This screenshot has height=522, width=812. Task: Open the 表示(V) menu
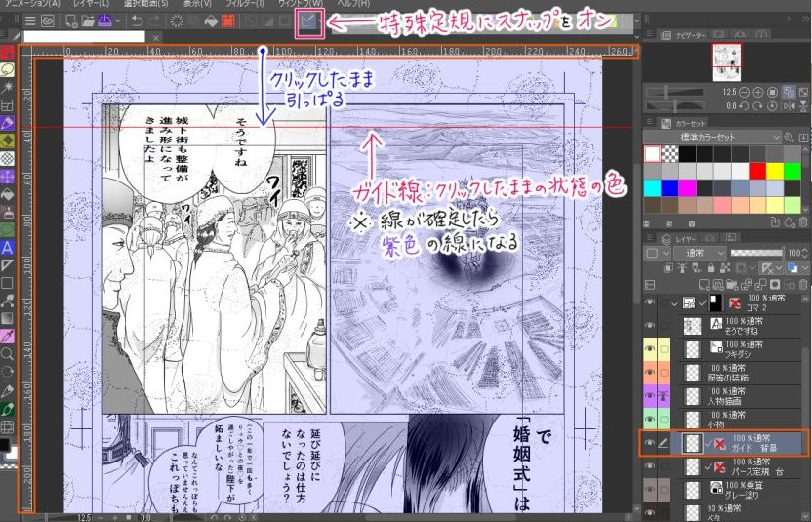click(x=197, y=4)
